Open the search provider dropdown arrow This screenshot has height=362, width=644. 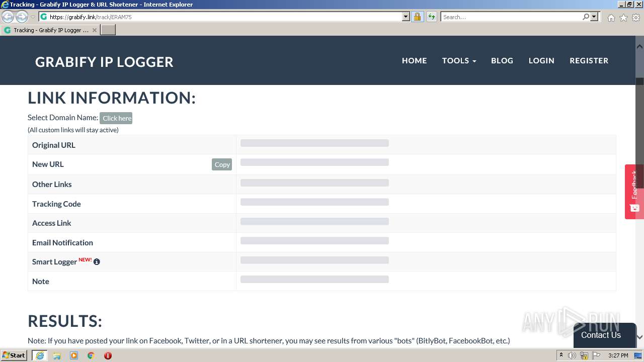coord(594,17)
